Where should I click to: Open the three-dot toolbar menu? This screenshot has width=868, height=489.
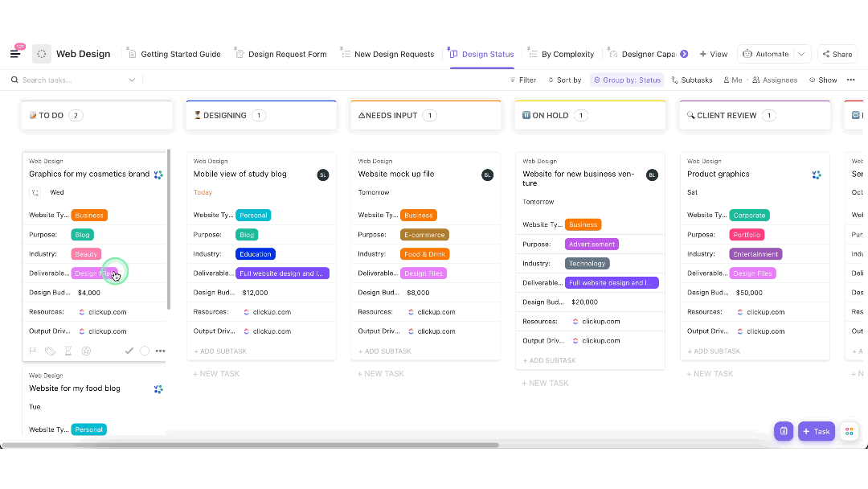(x=851, y=80)
